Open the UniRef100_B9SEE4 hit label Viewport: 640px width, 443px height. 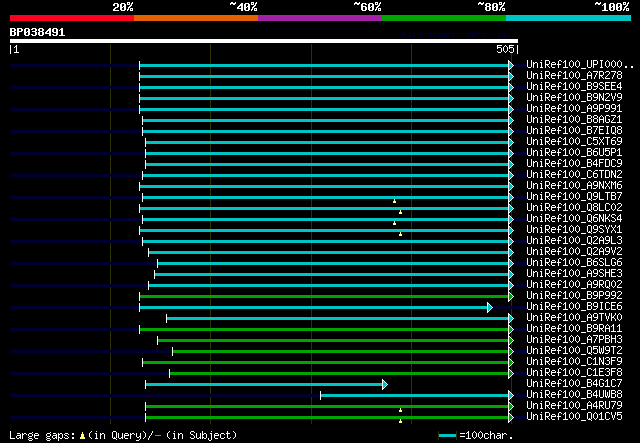(x=574, y=87)
